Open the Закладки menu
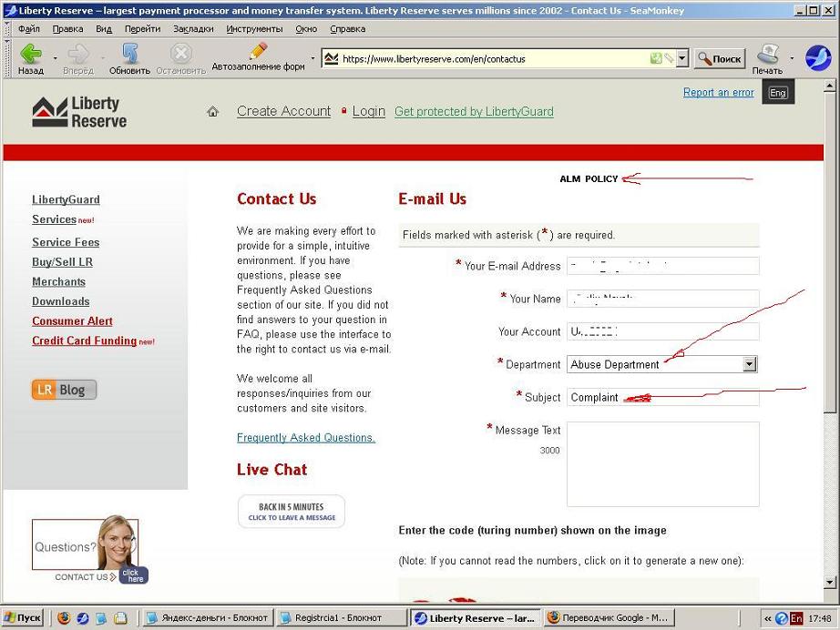The height and width of the screenshot is (630, 840). tap(193, 29)
